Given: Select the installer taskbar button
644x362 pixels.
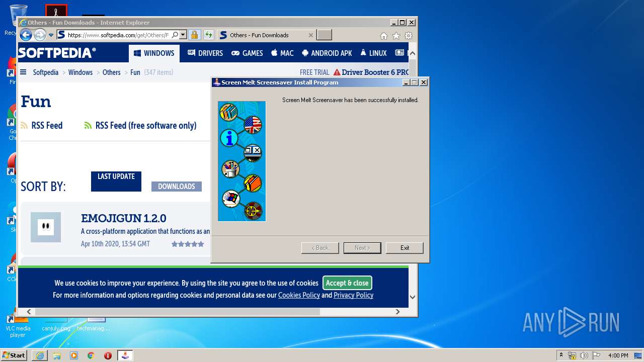Looking at the screenshot, I should [125, 355].
